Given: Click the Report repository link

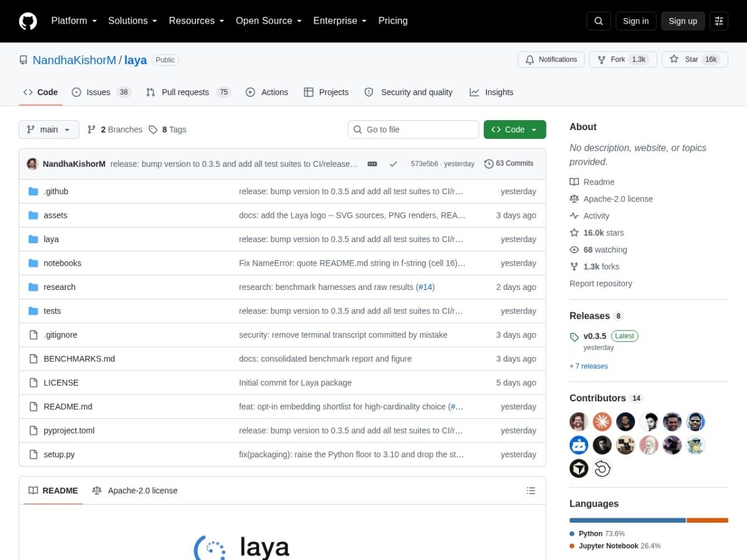Looking at the screenshot, I should coord(601,284).
